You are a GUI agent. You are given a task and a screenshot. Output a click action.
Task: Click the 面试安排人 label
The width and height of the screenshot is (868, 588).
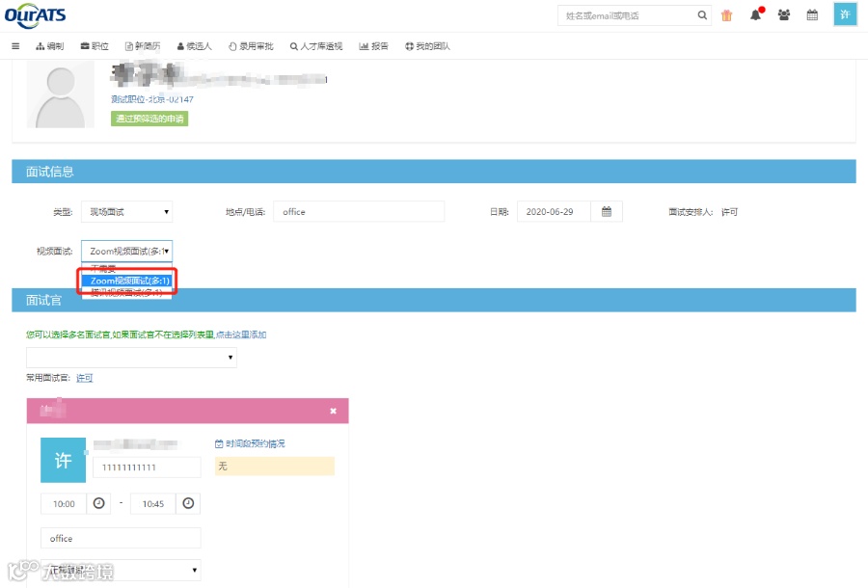(691, 212)
